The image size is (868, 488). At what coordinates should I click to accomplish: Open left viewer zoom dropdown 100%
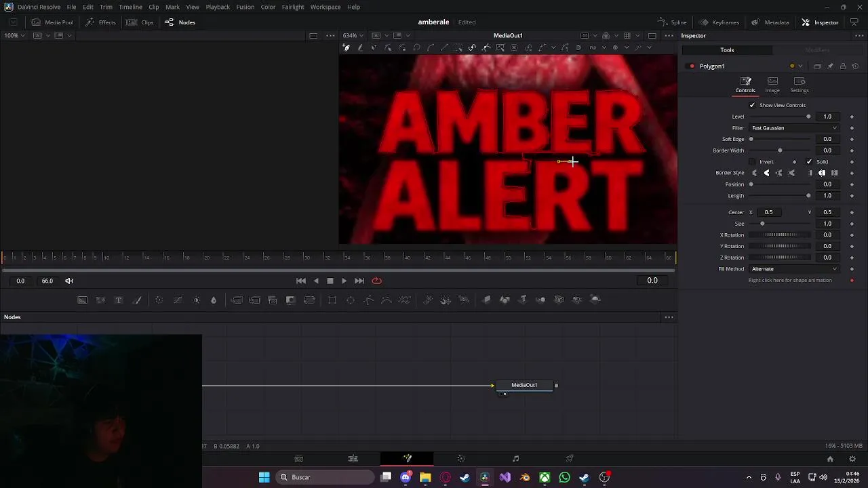point(14,35)
